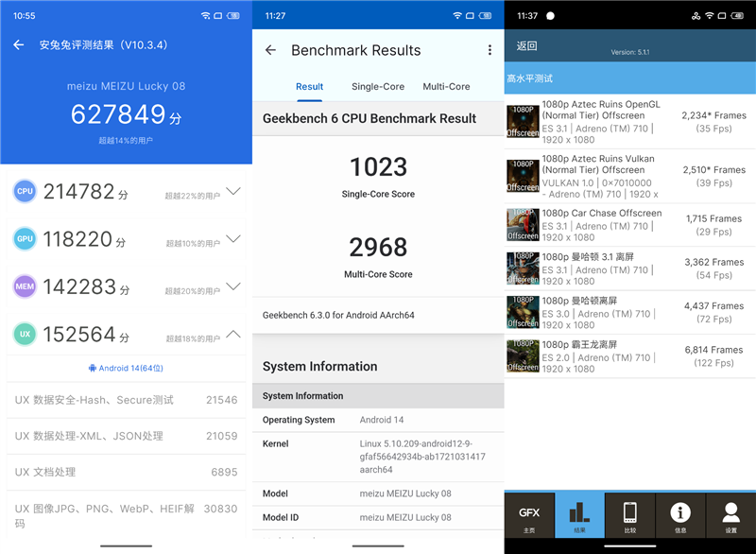Switch to the Single-Core tab

click(x=378, y=87)
